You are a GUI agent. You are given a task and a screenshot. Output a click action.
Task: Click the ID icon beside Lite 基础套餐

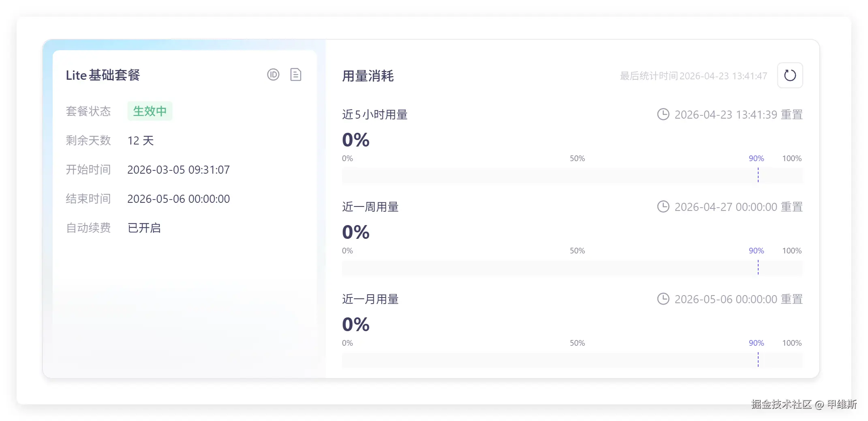tap(273, 75)
